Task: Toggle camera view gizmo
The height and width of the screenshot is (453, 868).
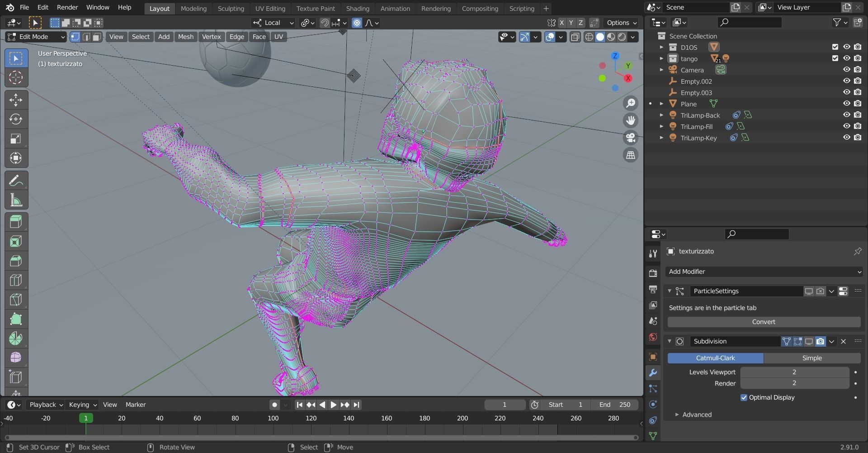Action: 631,138
